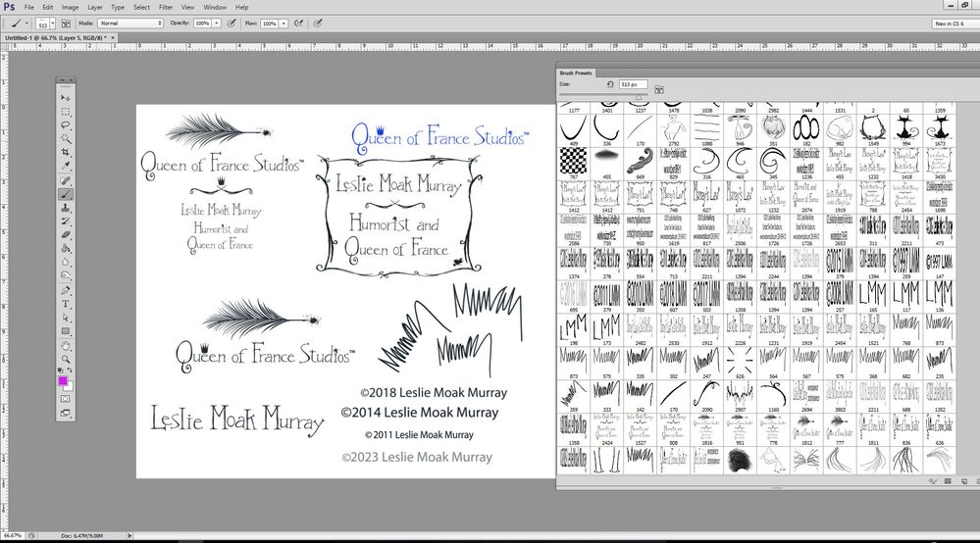Open the Opacity slider dropdown arrow
Screen dimensions: 980x543
(216, 24)
